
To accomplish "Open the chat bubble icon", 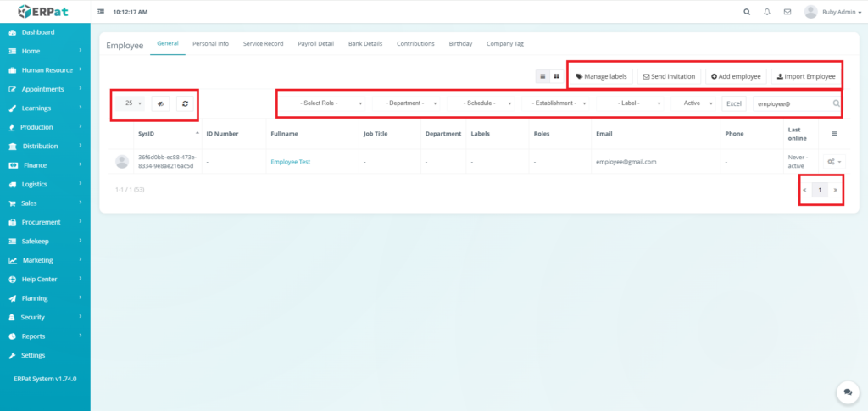I will 847,392.
